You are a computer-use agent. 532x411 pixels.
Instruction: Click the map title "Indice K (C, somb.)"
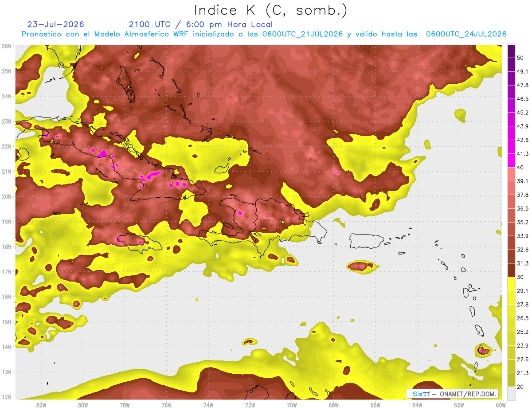click(271, 10)
